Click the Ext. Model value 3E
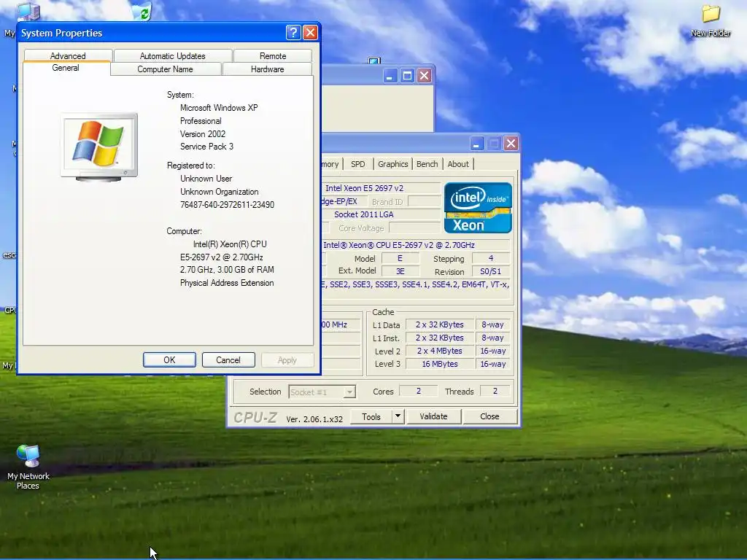 click(400, 271)
